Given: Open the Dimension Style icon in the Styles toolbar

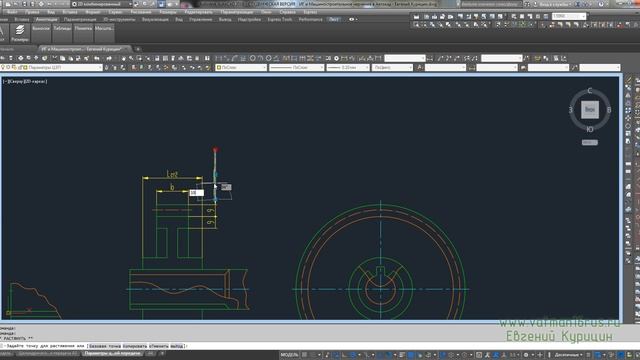Looking at the screenshot, I should (472, 67).
